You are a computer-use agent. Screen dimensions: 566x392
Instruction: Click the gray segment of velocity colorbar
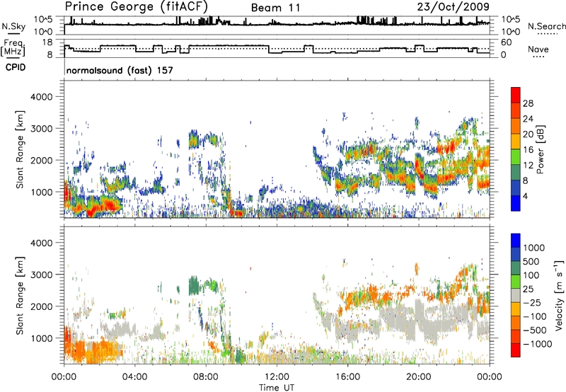click(516, 295)
